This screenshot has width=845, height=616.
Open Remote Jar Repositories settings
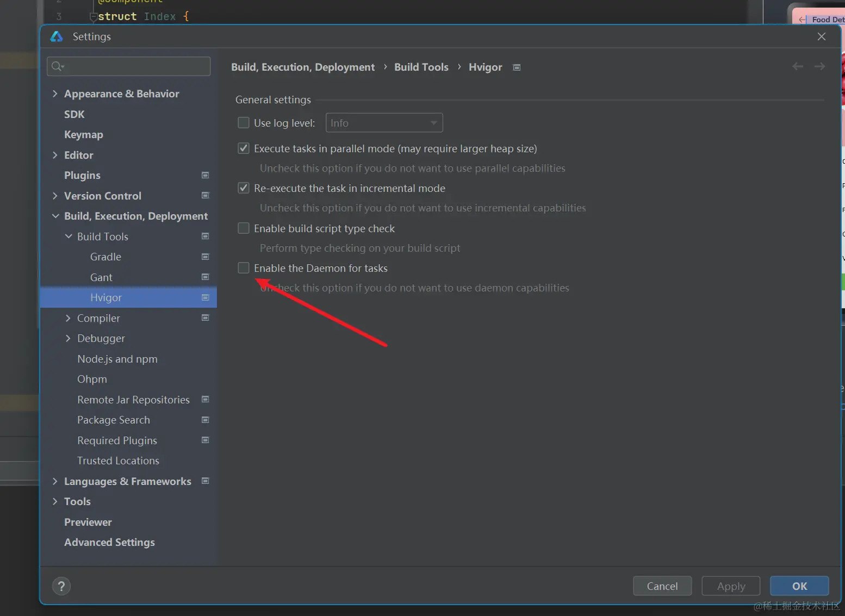point(133,400)
